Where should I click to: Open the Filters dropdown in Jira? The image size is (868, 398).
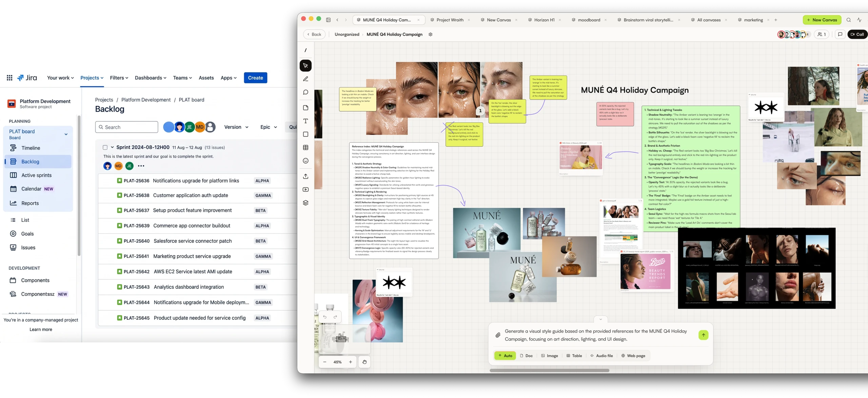pos(119,78)
